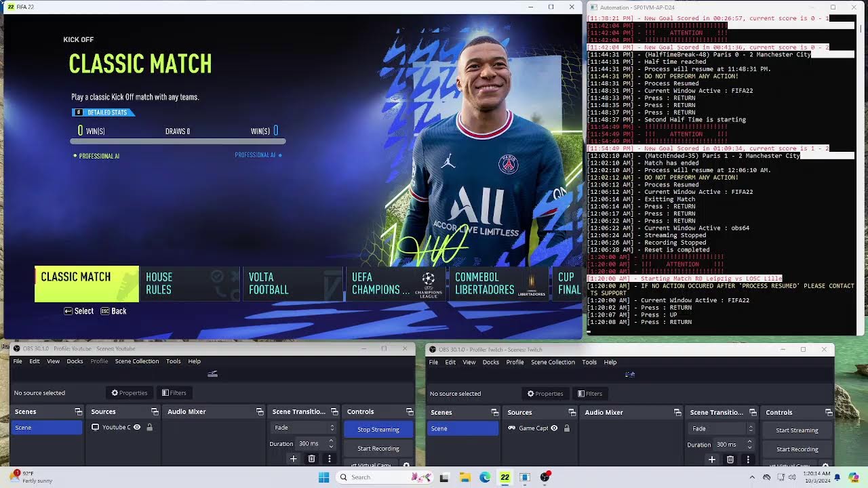Undock the Sources panel in YouTube OBS
This screenshot has height=488, width=868.
click(155, 411)
